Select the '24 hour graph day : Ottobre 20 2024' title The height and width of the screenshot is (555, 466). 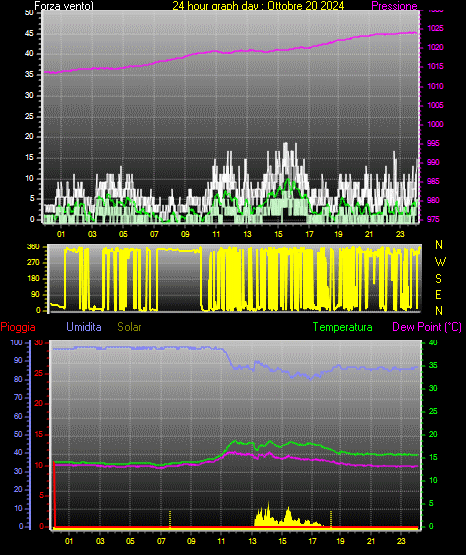[258, 6]
